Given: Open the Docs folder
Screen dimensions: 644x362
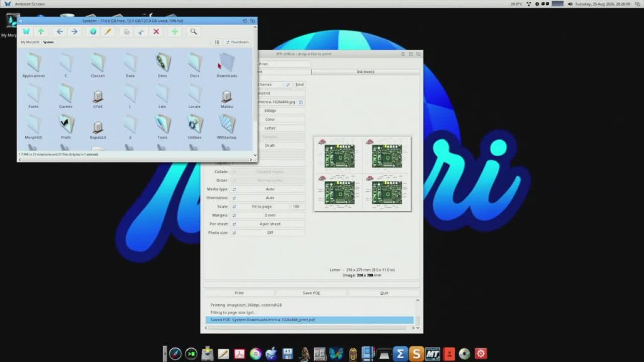Looking at the screenshot, I should click(195, 65).
